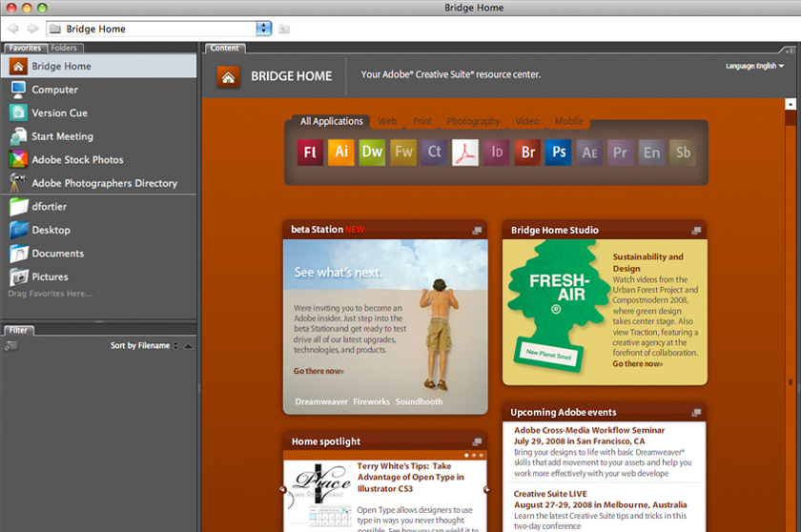Click the icon at the Filter panel's left edge

click(x=11, y=346)
